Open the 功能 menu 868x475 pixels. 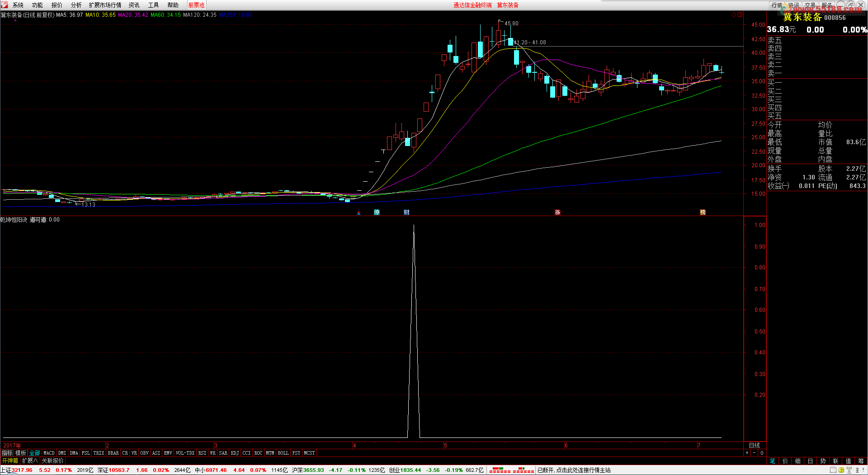(37, 5)
